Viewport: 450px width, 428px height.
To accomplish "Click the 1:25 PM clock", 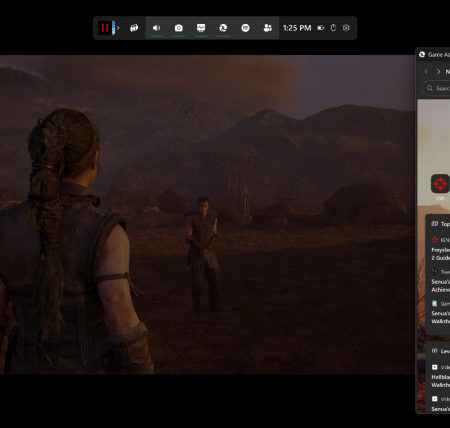I will (x=297, y=28).
